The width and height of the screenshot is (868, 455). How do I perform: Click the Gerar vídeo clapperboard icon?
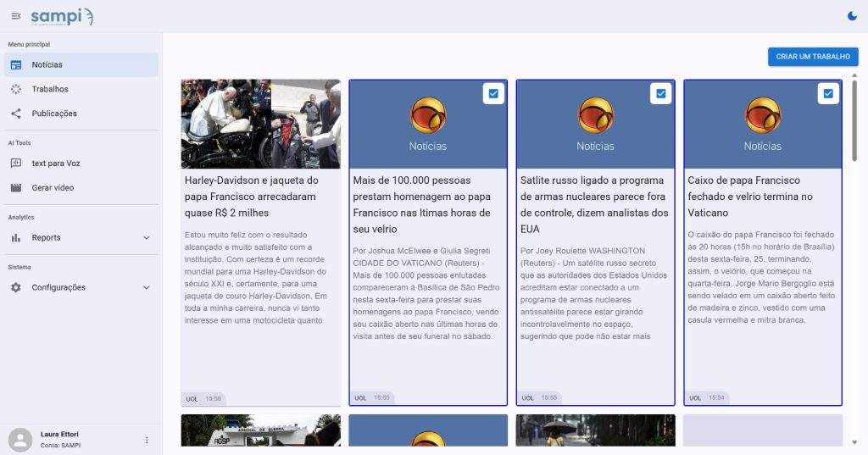[x=16, y=187]
